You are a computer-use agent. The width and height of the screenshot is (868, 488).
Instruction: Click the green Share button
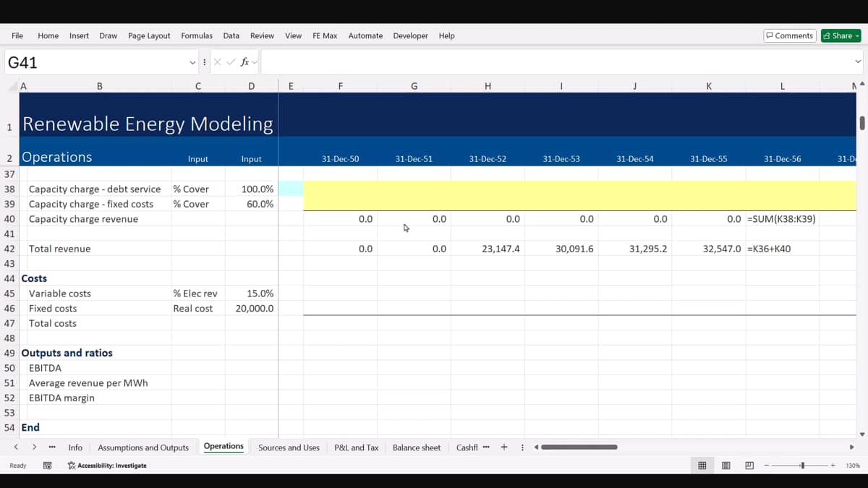(x=841, y=35)
